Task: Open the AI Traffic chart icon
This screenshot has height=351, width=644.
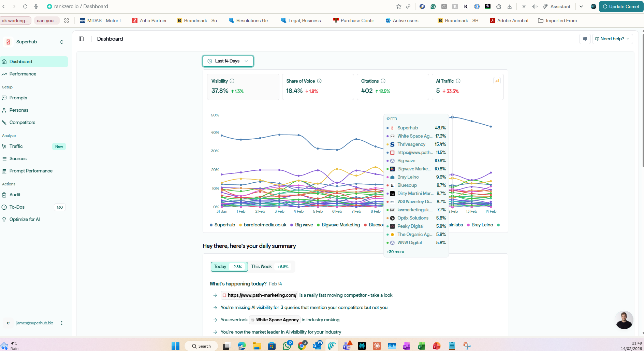Action: tap(497, 81)
